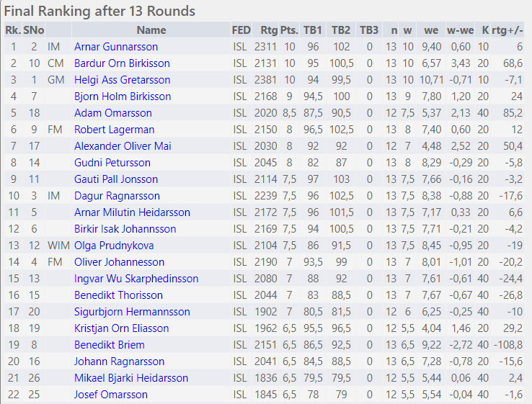This screenshot has width=532, height=404.
Task: Click the Rtg column header
Action: point(269,30)
